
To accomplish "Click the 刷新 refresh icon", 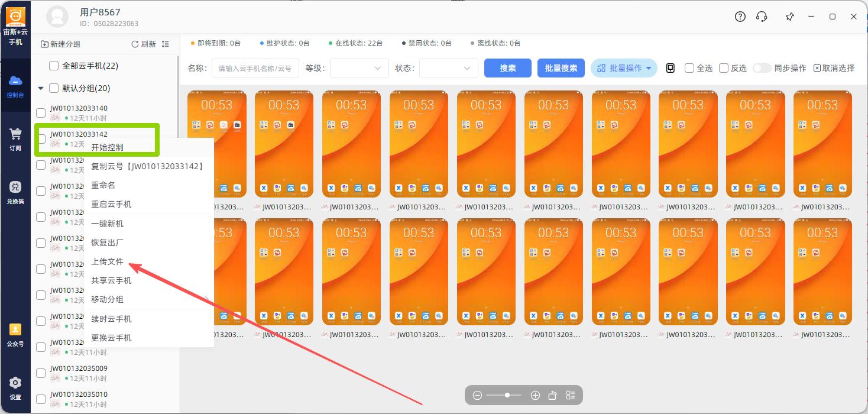I will 135,44.
